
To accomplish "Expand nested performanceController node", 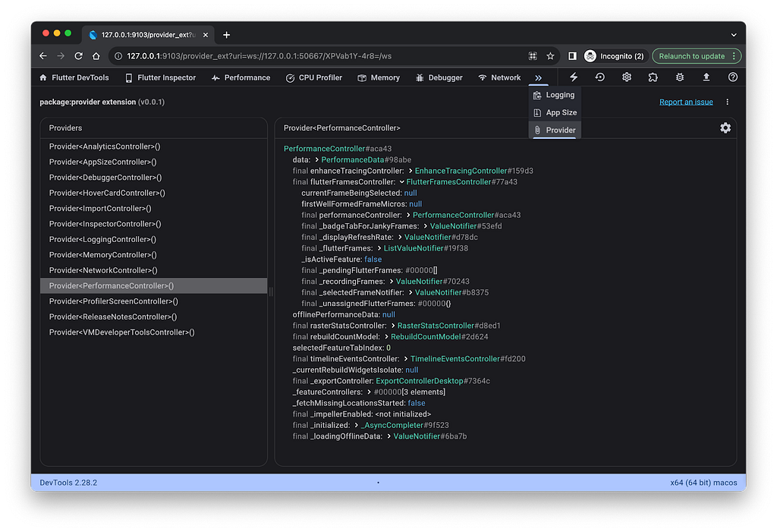I will [x=407, y=216].
